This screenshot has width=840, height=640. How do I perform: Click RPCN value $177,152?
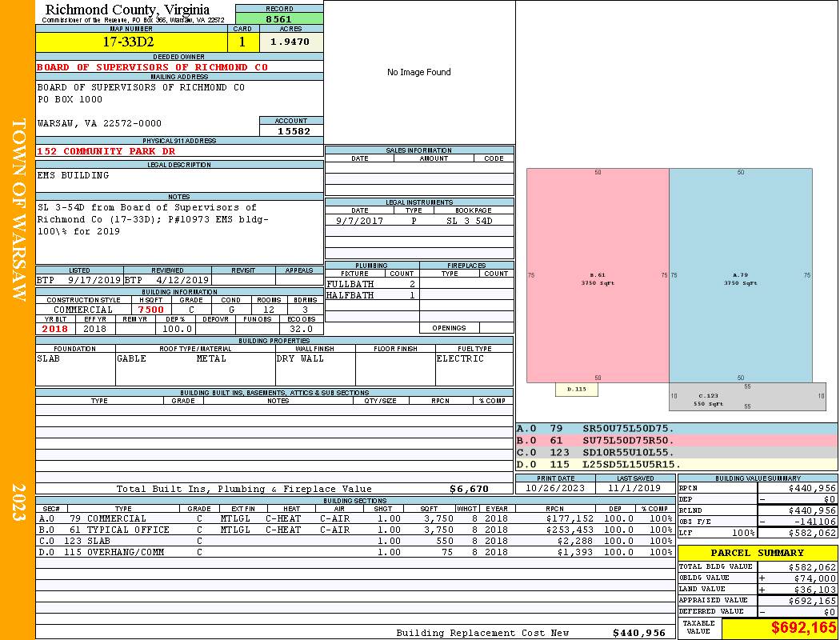click(570, 518)
